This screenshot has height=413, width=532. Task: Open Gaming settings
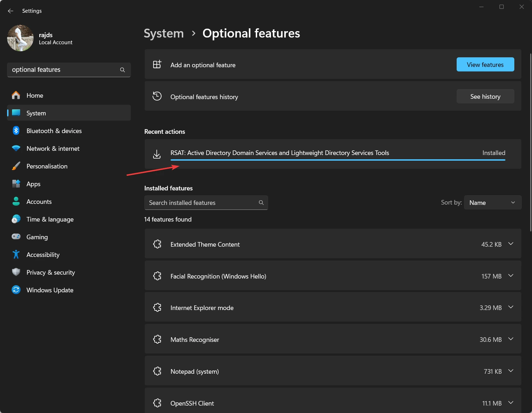69,237
